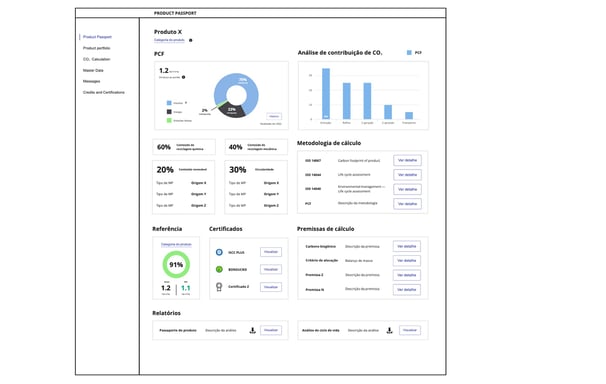Click Visualizar for Análise do ciclo de vida report
Screen dimensions: 606x384
point(410,330)
